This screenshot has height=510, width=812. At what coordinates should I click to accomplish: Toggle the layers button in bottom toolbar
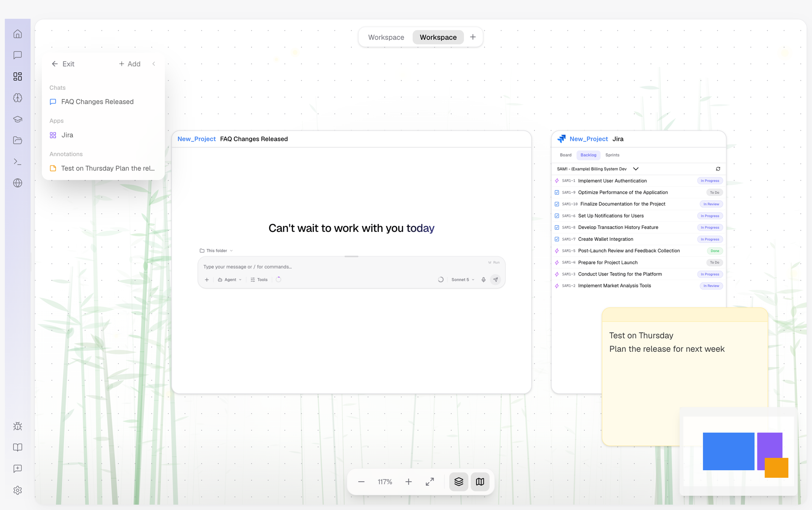(x=459, y=482)
